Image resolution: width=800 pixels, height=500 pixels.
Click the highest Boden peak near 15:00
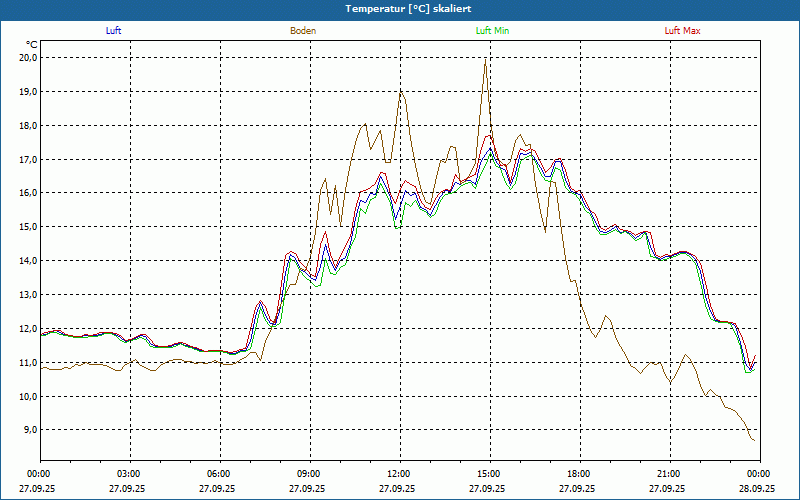click(486, 60)
